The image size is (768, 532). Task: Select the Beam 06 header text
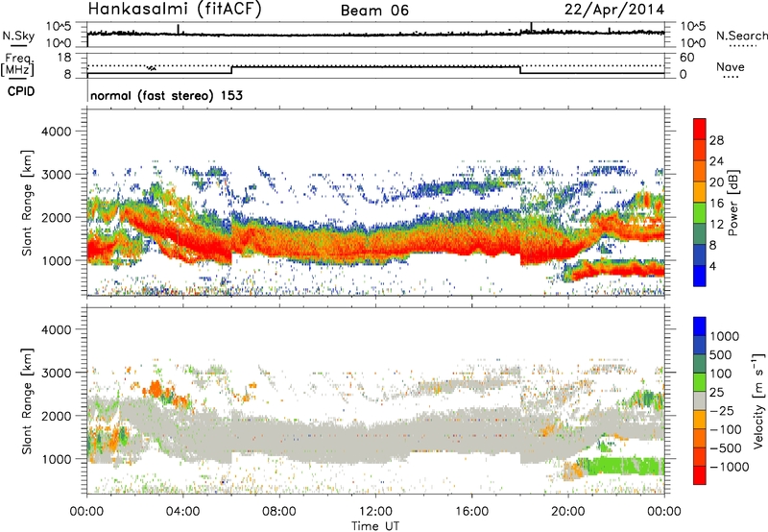coord(374,11)
